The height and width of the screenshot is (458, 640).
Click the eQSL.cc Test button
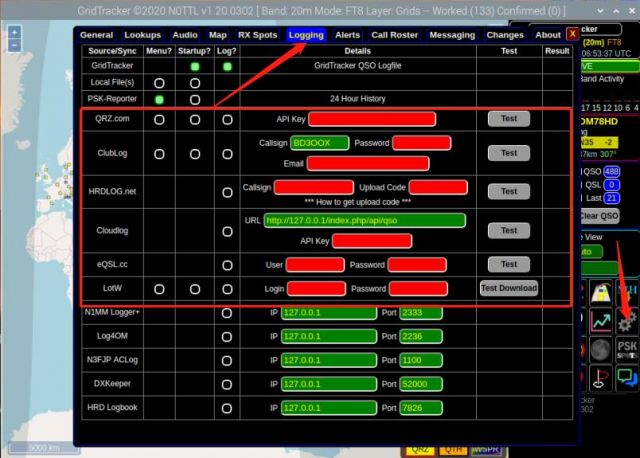509,265
